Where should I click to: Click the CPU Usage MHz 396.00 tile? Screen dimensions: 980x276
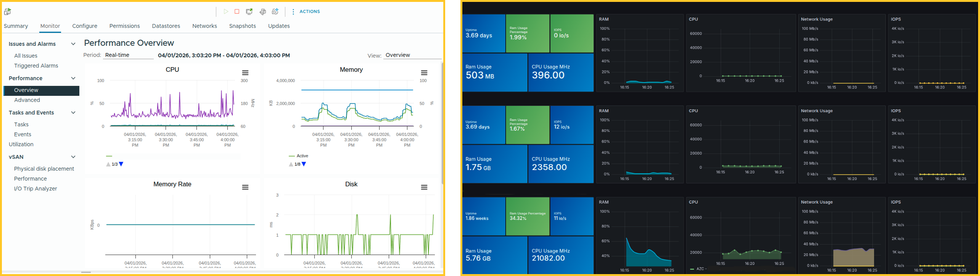click(x=561, y=73)
